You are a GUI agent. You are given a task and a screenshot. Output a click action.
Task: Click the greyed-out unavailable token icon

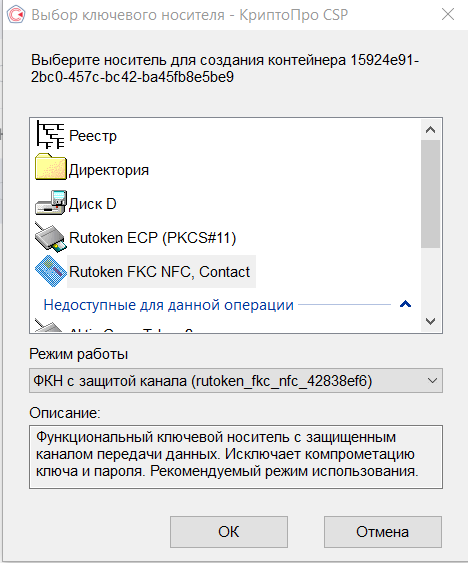point(48,326)
